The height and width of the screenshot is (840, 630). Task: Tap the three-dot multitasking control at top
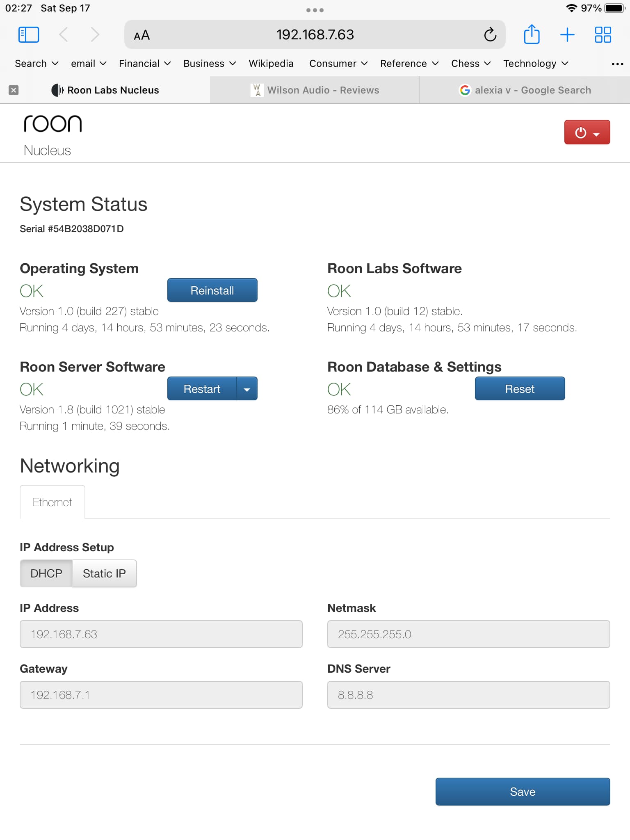315,10
